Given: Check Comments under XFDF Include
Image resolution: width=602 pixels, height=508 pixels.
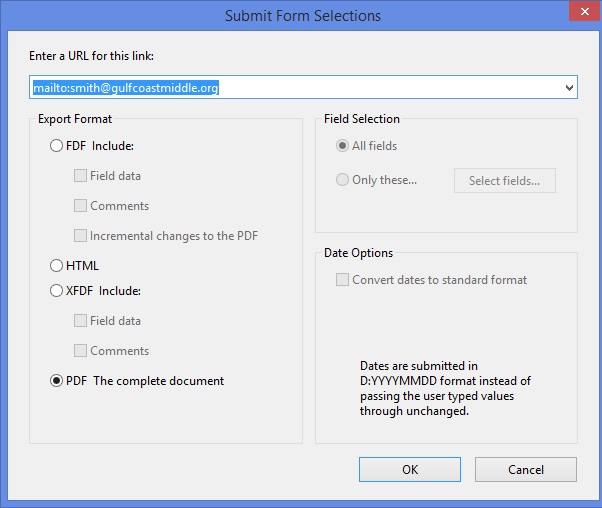Looking at the screenshot, I should (81, 351).
